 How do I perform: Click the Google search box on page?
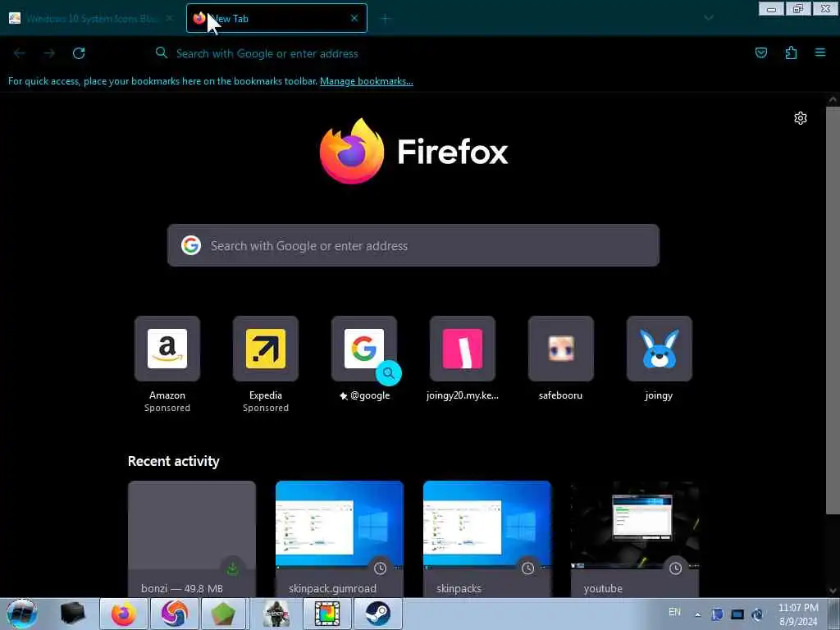click(413, 245)
